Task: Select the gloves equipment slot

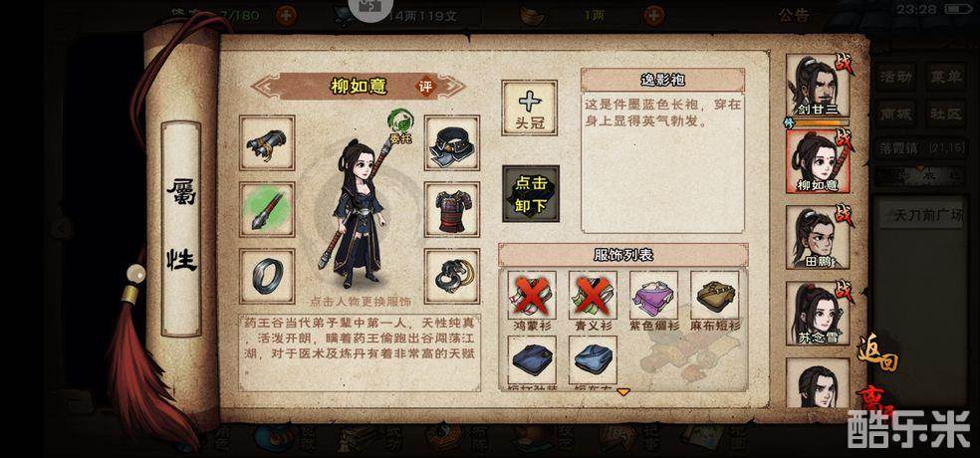Action: (267, 142)
